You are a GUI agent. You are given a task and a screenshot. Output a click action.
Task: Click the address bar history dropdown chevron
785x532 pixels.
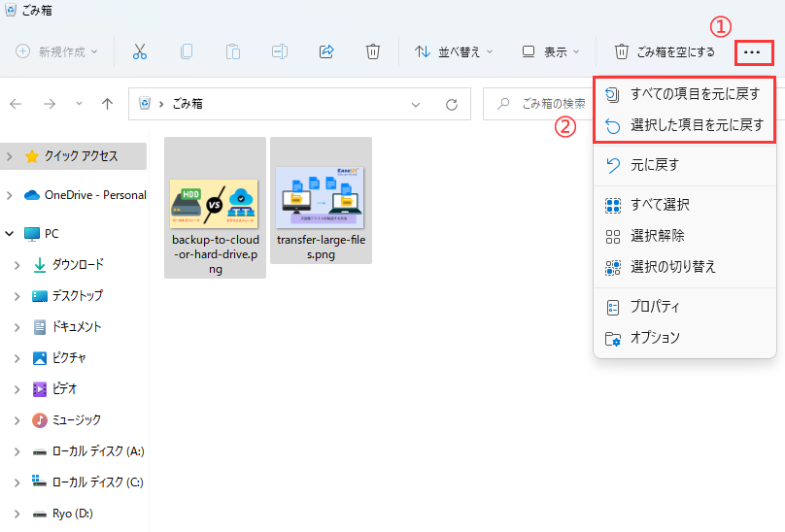click(416, 105)
